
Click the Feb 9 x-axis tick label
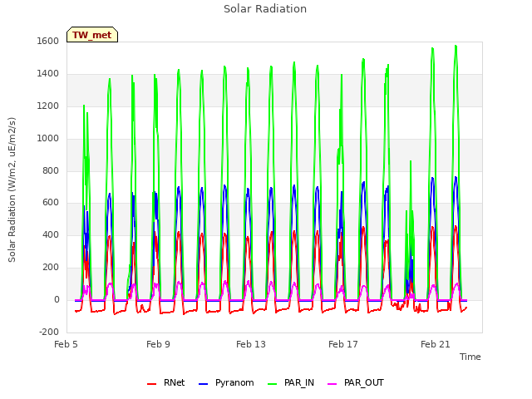[x=158, y=344]
